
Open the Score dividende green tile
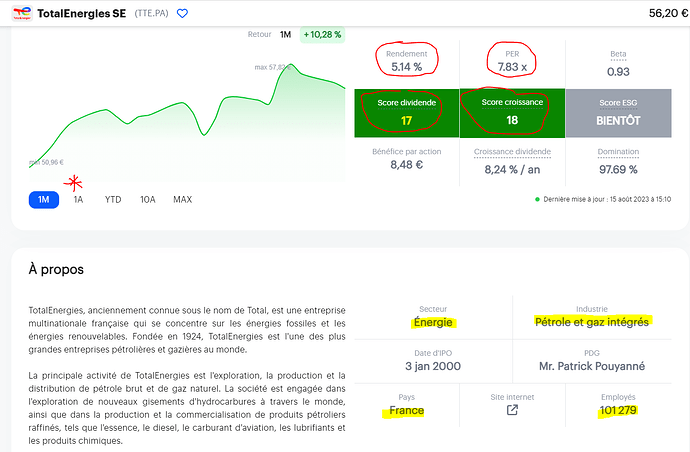[406, 112]
